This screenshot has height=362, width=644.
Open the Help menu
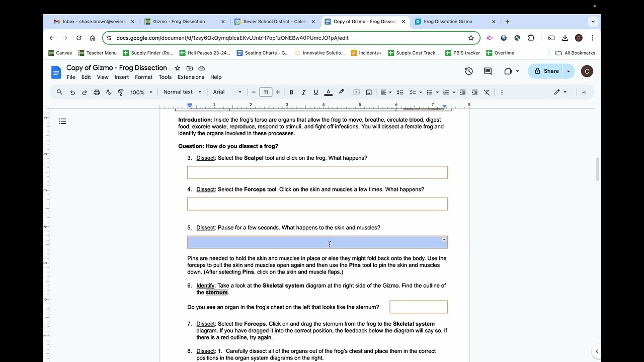[216, 77]
